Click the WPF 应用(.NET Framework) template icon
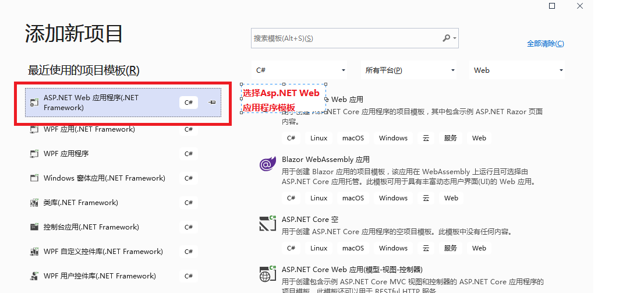This screenshot has height=293, width=644. pos(34,129)
